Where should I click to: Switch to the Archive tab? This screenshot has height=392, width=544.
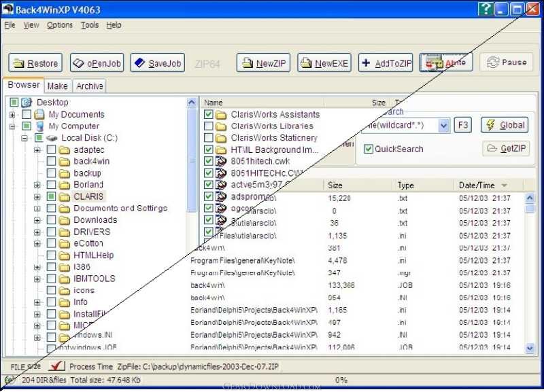pyautogui.click(x=90, y=86)
